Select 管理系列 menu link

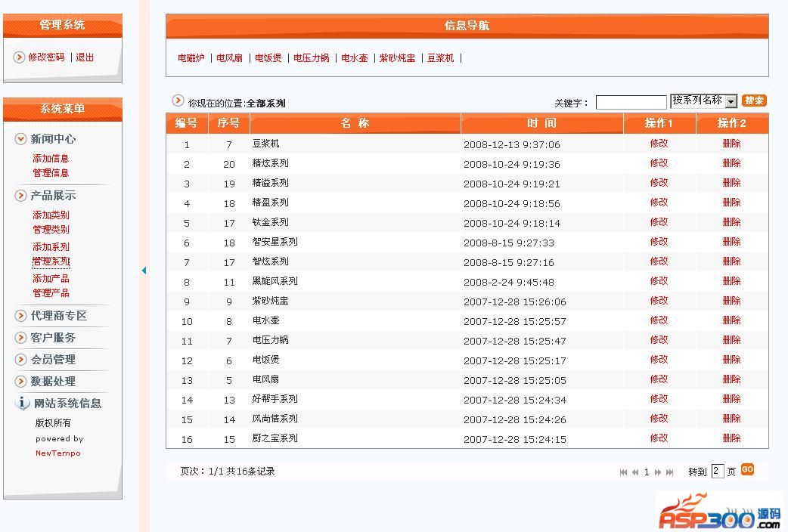click(x=51, y=261)
